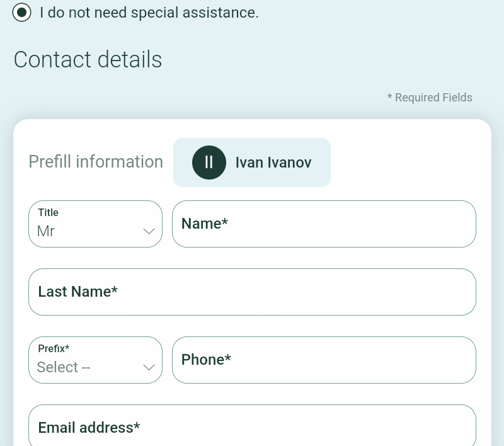Focus the Email address input field
Viewport: 504px width, 446px height.
click(x=253, y=426)
